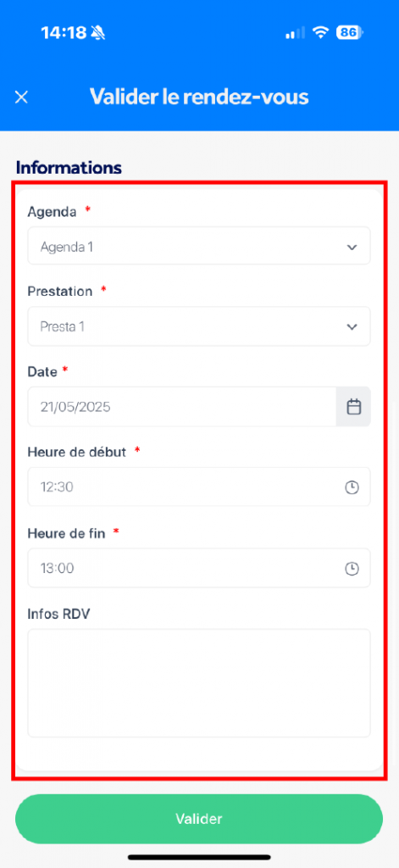Tap the Wi-Fi icon in status bar
This screenshot has width=399, height=868.
320,33
